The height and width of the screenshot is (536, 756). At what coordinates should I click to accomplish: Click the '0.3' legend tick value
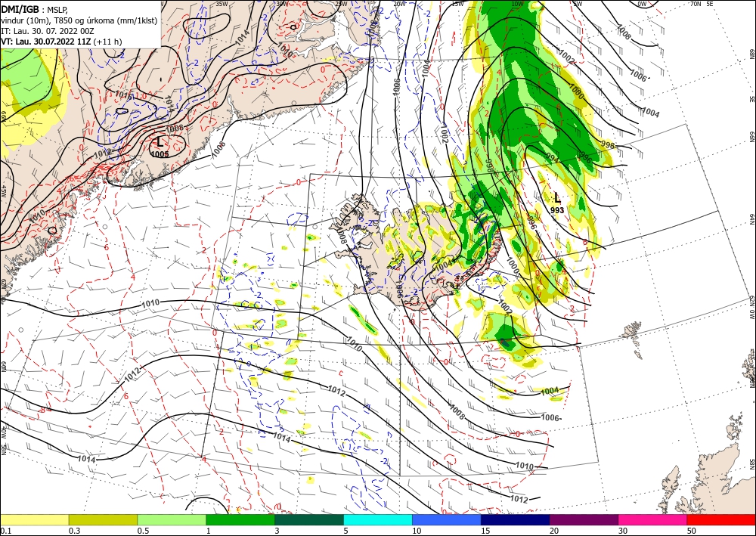[x=74, y=531]
